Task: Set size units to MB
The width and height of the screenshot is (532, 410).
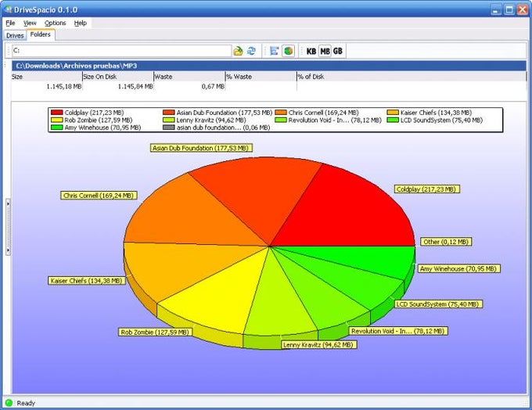Action: pyautogui.click(x=325, y=52)
